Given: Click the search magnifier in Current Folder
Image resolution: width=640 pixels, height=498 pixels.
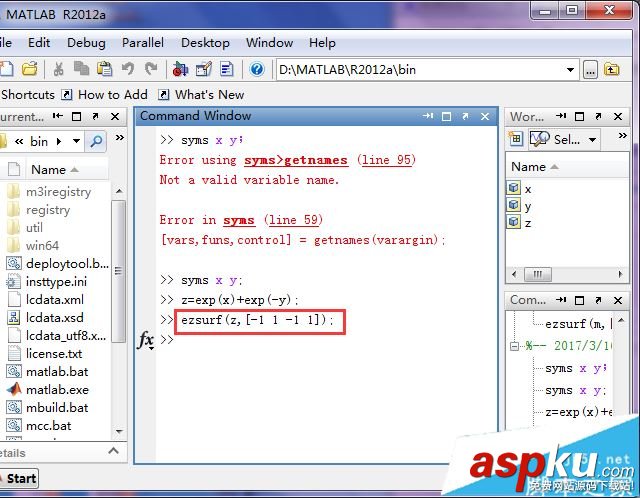Looking at the screenshot, I should [x=96, y=142].
